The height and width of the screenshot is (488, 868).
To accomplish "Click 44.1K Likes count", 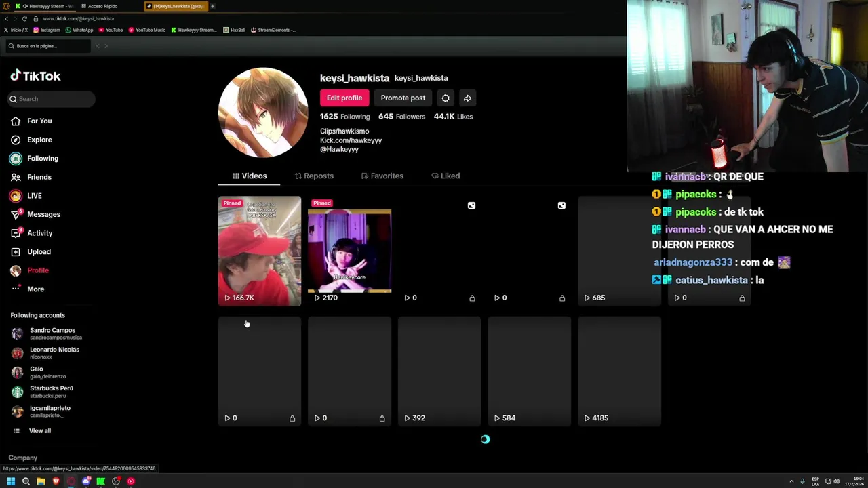I will pyautogui.click(x=453, y=117).
